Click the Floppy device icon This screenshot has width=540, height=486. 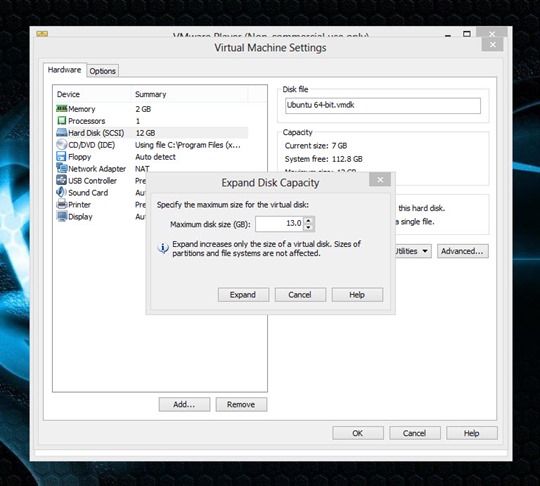pos(61,156)
